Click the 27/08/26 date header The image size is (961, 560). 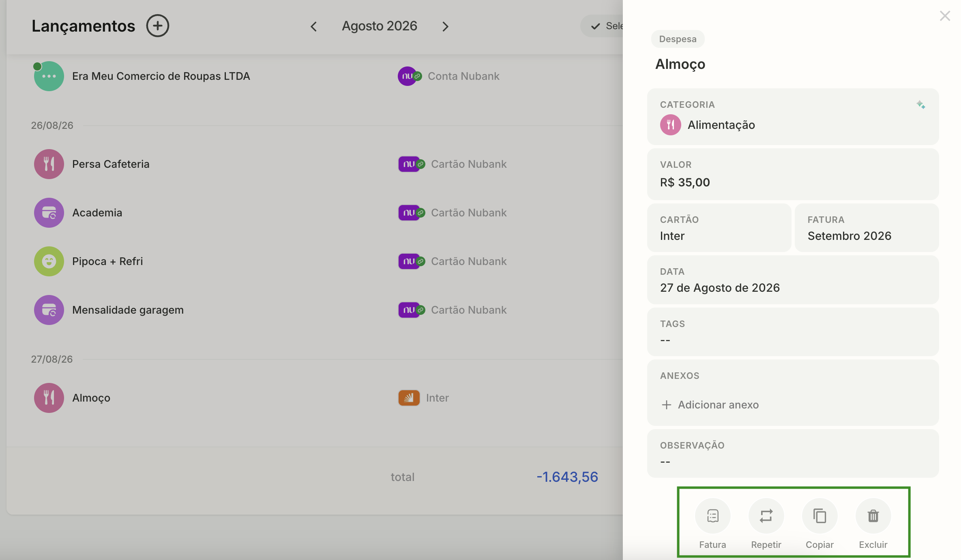click(52, 359)
